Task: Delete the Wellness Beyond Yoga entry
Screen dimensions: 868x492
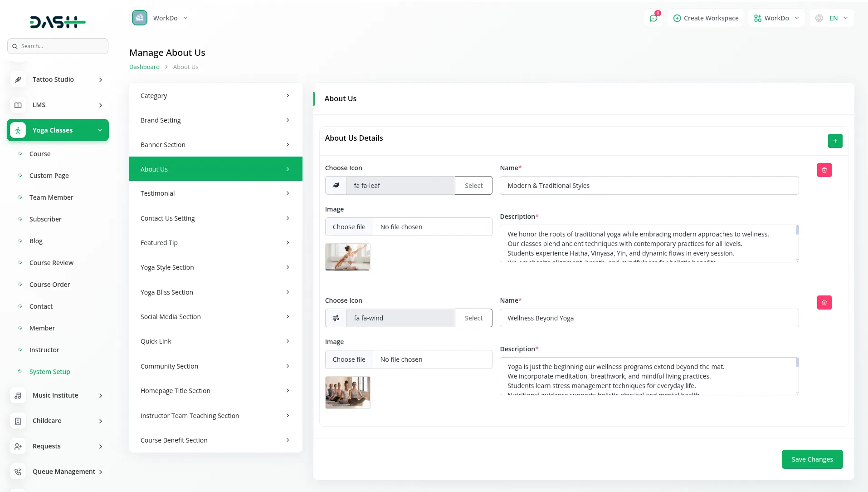Action: coord(824,303)
